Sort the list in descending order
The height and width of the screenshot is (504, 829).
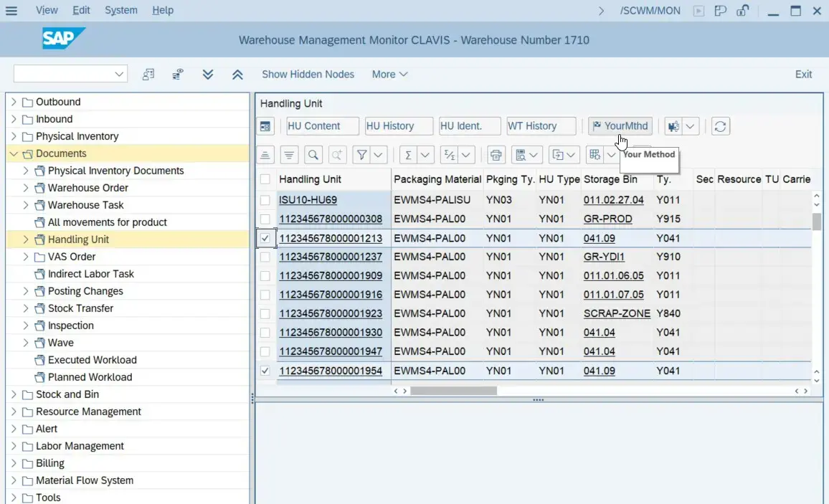(289, 155)
